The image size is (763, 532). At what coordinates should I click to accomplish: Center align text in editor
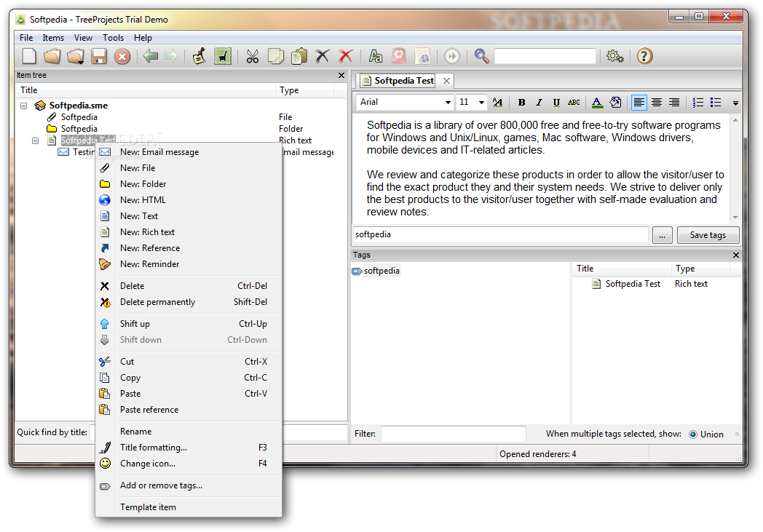[657, 102]
